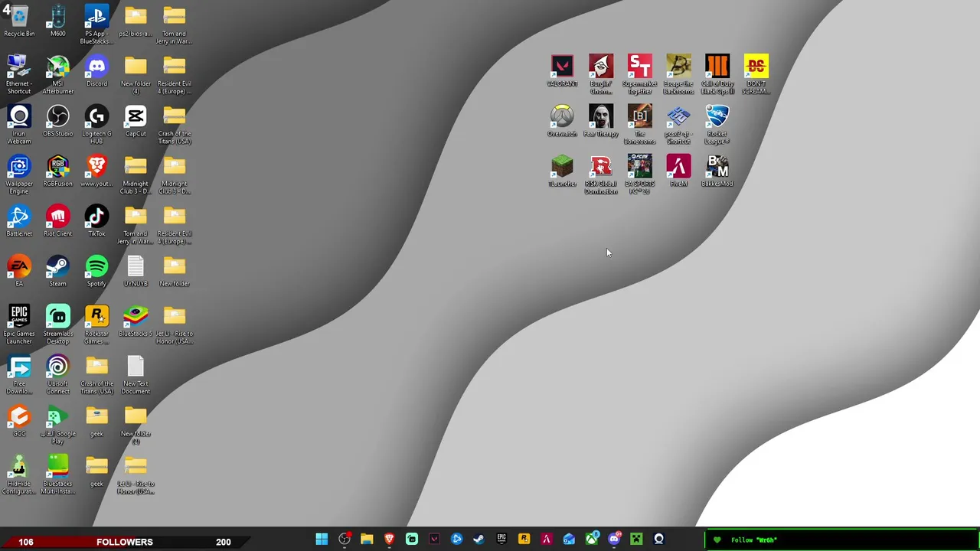Select the New folder (4) icon
Viewport: 980px width, 551px height.
tap(136, 75)
